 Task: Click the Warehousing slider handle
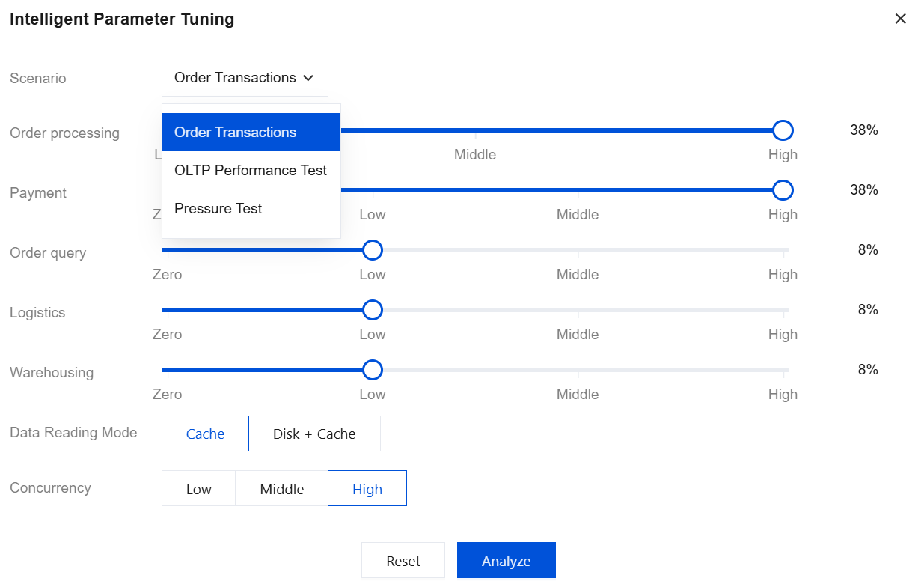coord(372,370)
